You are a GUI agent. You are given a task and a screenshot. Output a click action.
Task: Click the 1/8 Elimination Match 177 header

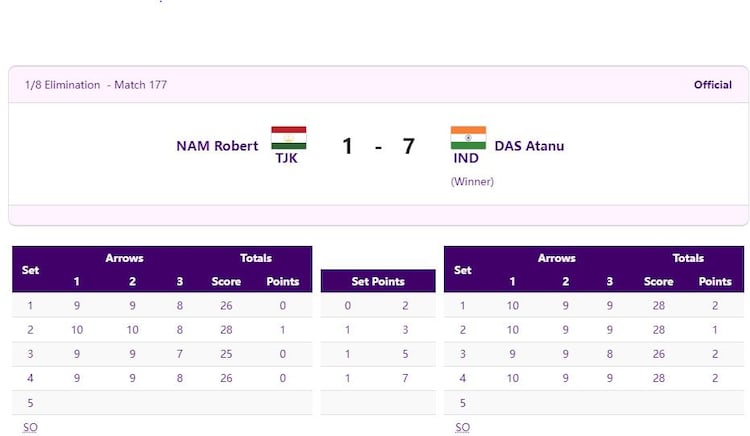(96, 85)
